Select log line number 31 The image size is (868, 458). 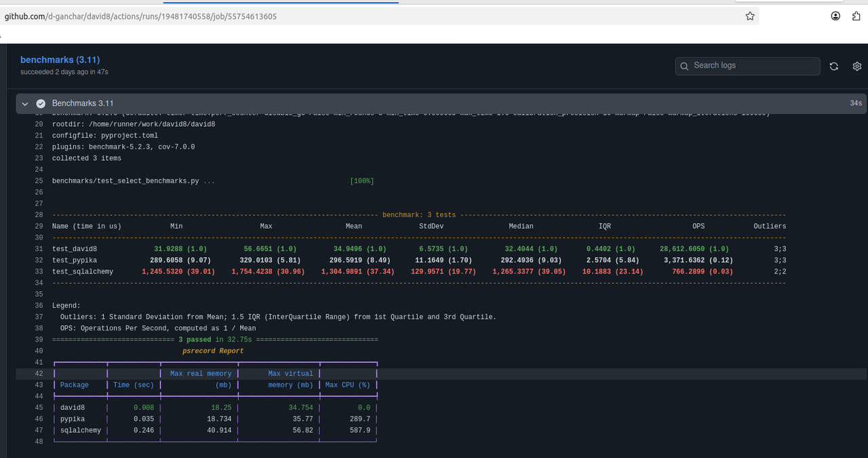(x=39, y=249)
